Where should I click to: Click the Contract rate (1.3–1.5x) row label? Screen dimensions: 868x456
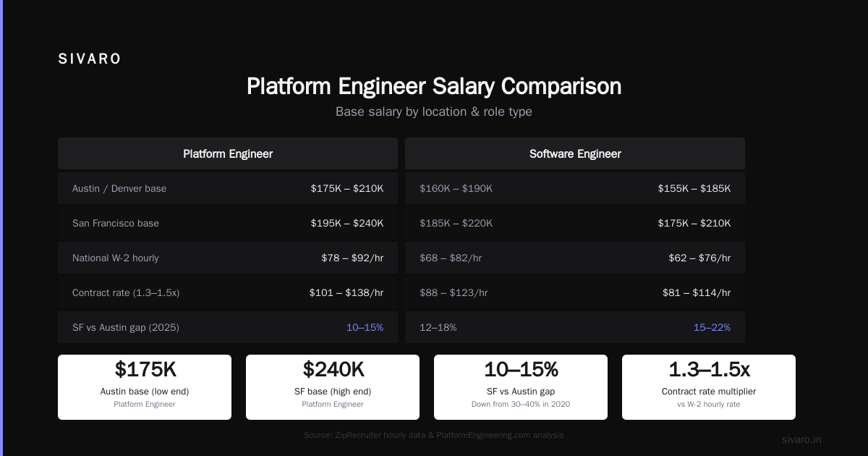[126, 292]
